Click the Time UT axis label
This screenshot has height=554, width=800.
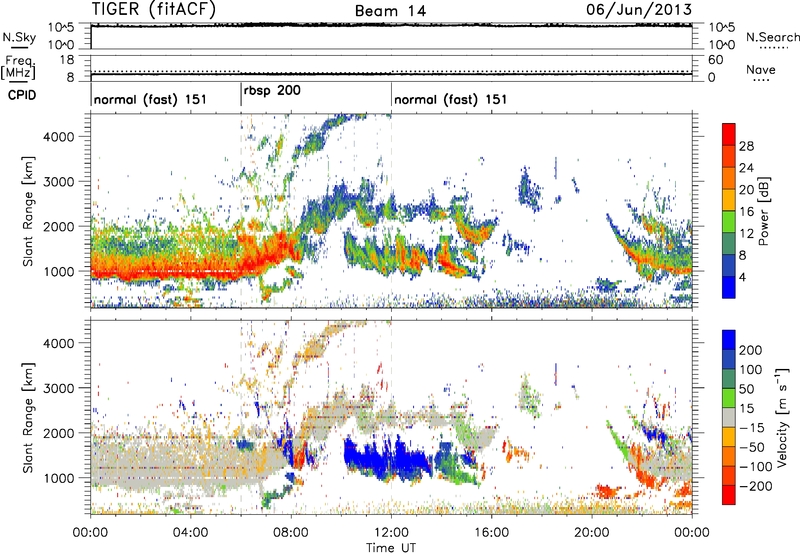pyautogui.click(x=391, y=547)
